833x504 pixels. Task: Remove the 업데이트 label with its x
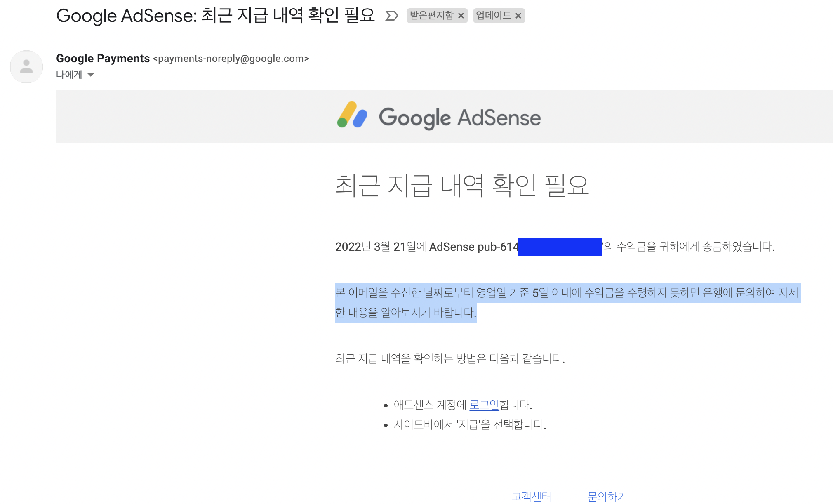pyautogui.click(x=518, y=16)
